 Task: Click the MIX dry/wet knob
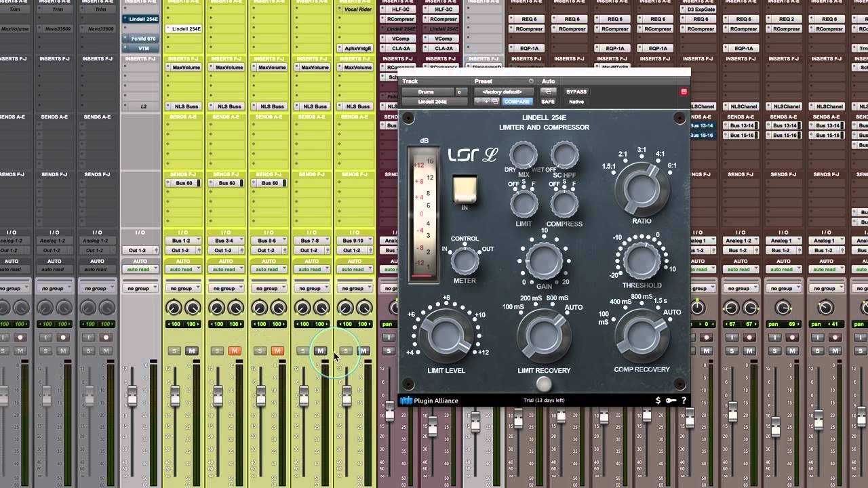524,156
